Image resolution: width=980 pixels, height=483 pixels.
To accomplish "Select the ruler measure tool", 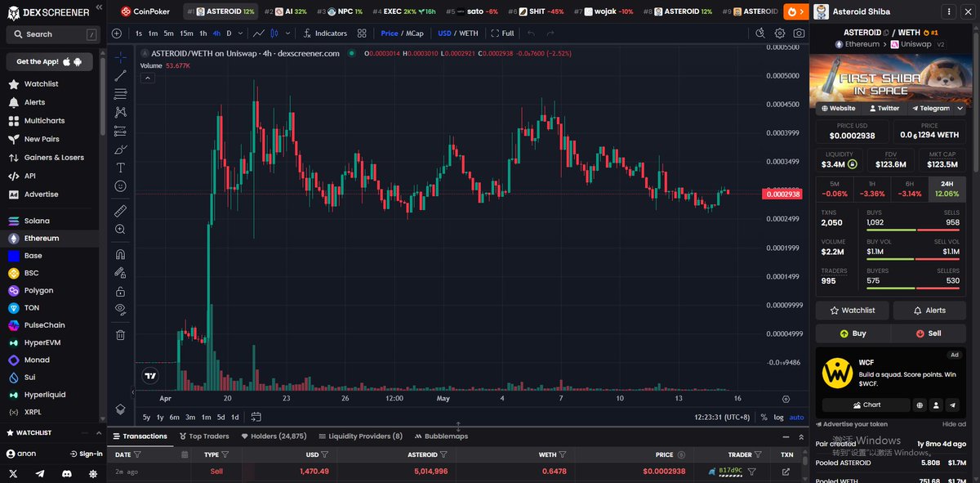I will (120, 211).
